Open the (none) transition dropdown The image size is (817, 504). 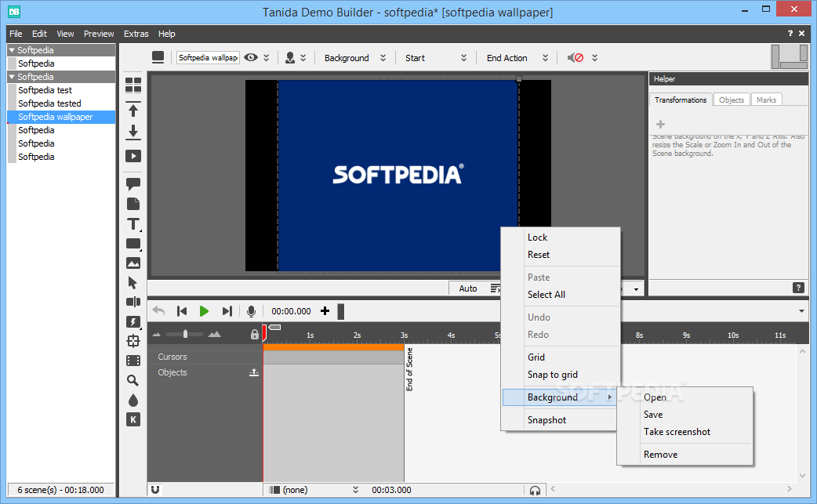pos(314,490)
